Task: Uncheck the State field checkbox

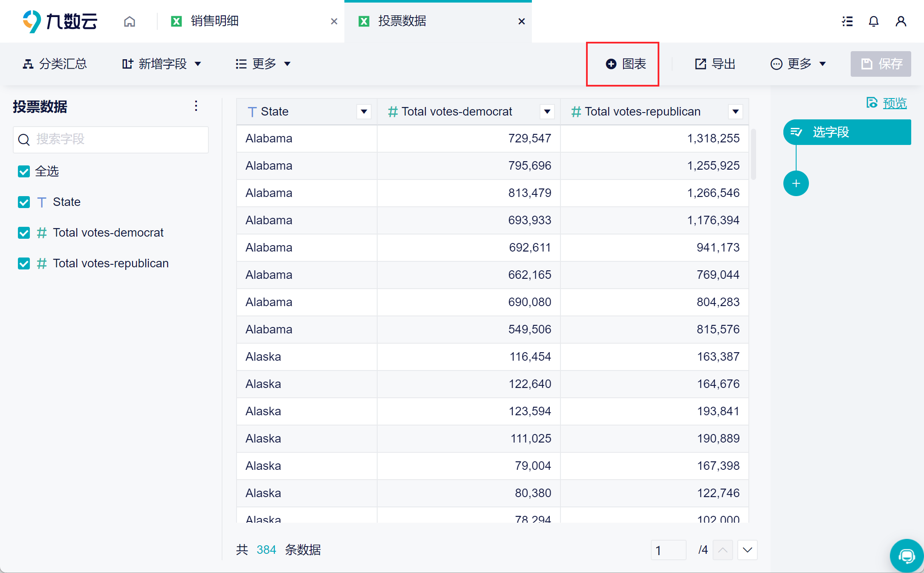Action: pyautogui.click(x=24, y=202)
